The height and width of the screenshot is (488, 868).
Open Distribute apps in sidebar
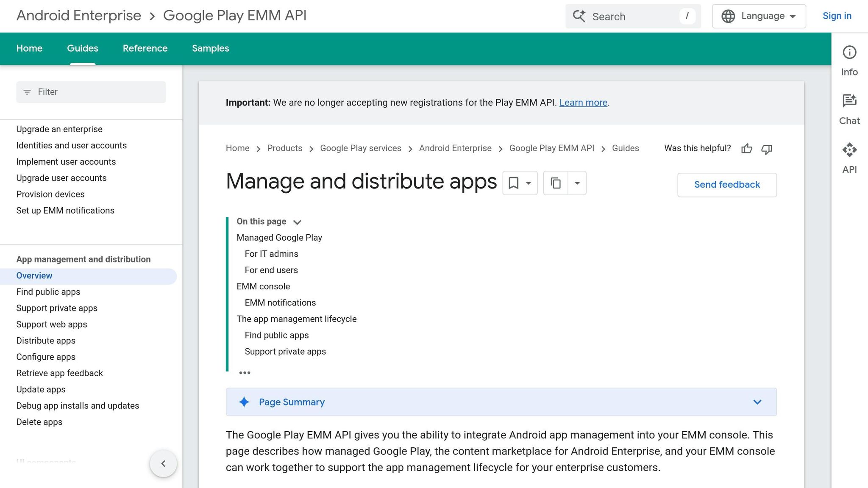click(45, 341)
